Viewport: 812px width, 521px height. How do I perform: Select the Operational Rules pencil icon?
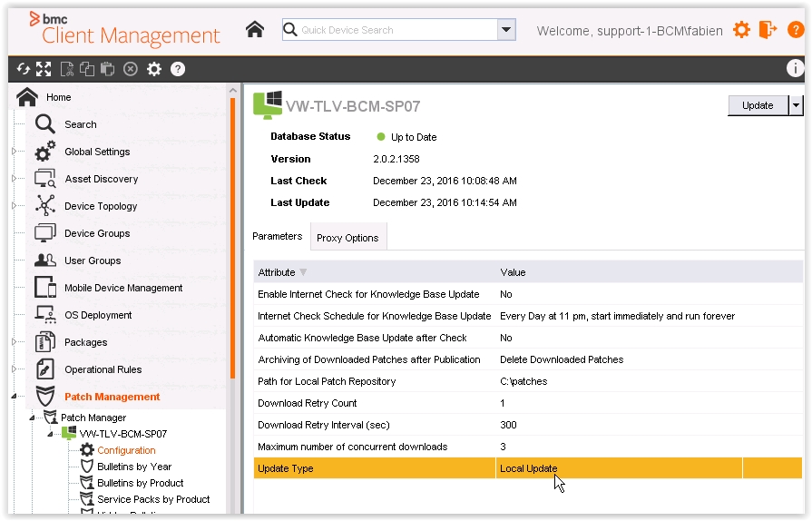[45, 369]
